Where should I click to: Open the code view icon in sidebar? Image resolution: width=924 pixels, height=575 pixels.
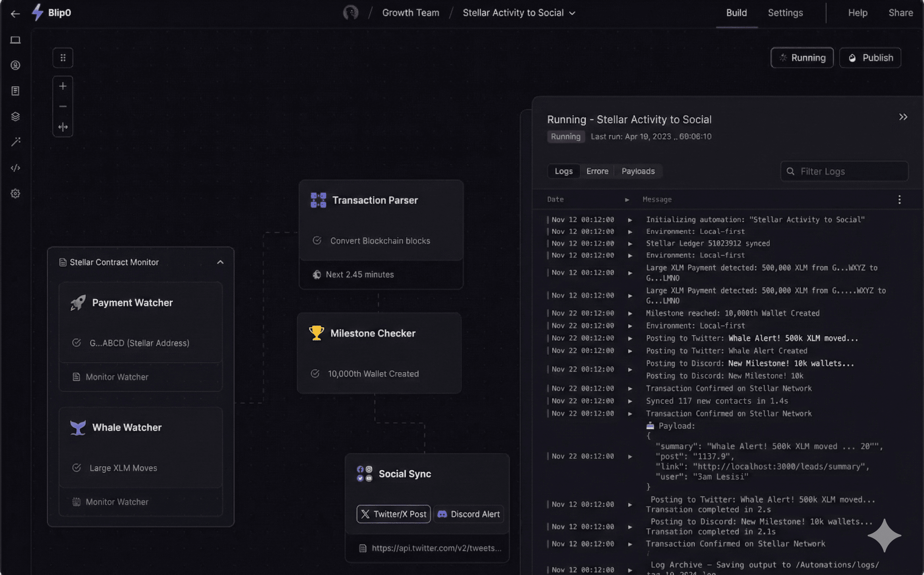coord(15,167)
